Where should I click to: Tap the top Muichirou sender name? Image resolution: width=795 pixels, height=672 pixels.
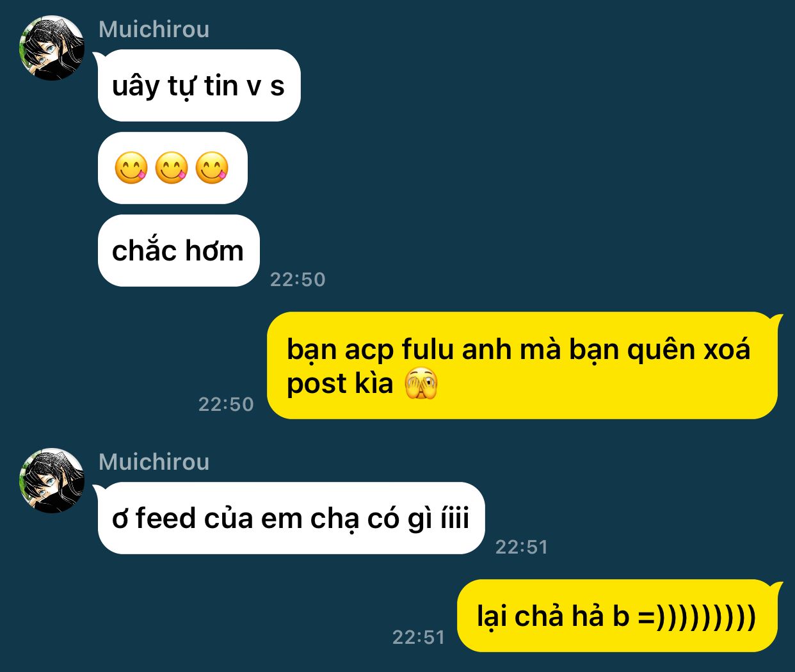(x=154, y=29)
